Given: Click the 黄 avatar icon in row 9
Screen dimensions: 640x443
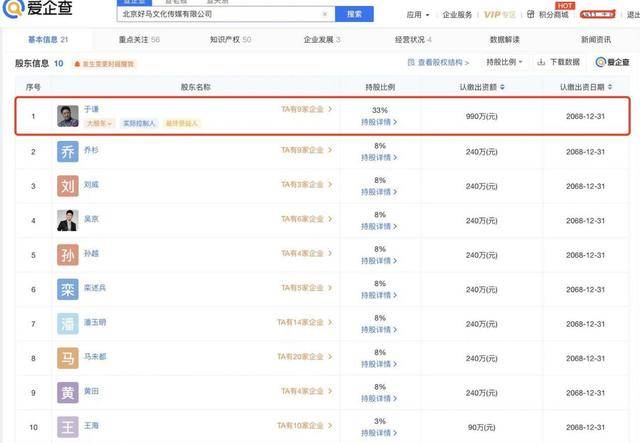Looking at the screenshot, I should pyautogui.click(x=68, y=393).
